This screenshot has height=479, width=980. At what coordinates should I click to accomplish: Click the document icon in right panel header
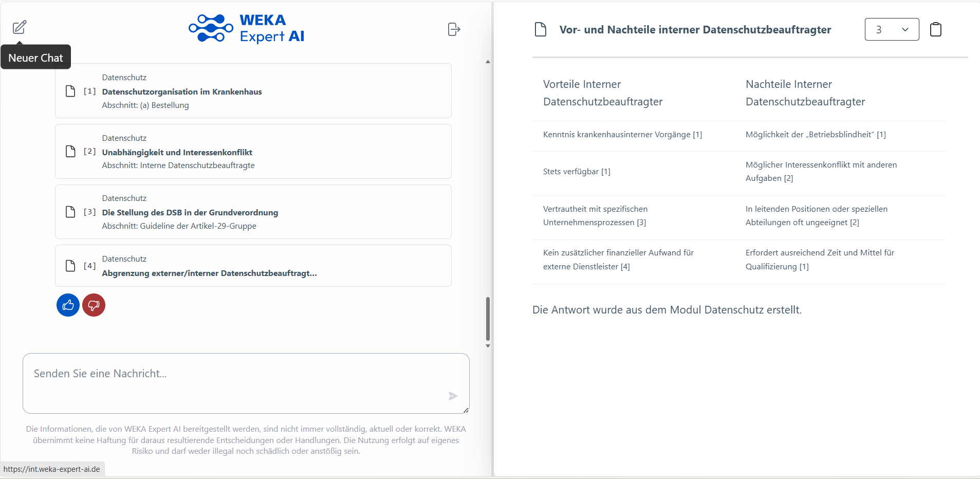tap(540, 29)
